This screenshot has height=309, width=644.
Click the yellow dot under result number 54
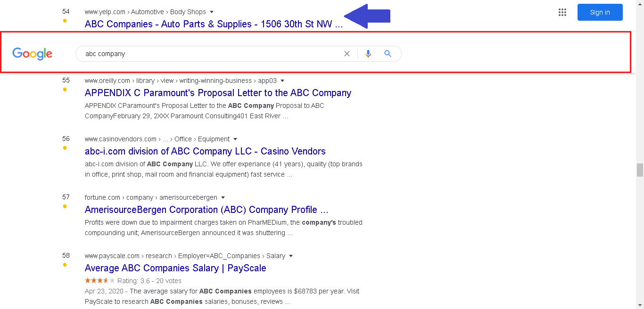65,20
